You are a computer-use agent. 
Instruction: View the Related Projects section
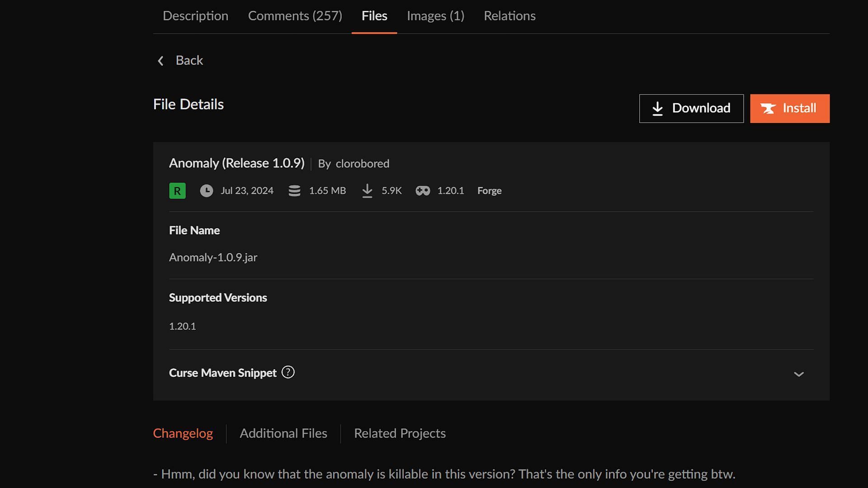tap(400, 433)
